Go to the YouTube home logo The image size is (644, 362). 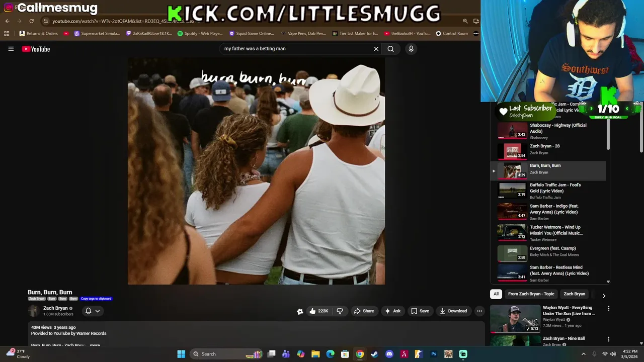(36, 49)
